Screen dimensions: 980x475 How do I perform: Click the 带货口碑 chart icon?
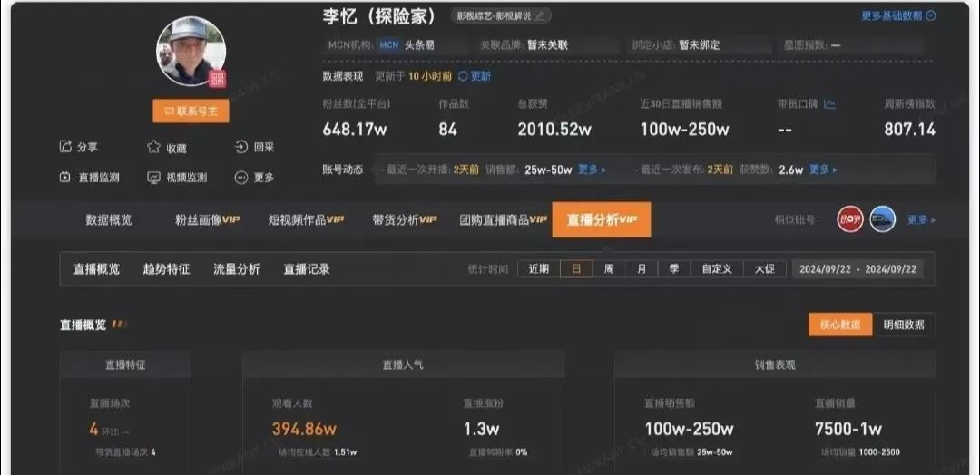[x=829, y=104]
